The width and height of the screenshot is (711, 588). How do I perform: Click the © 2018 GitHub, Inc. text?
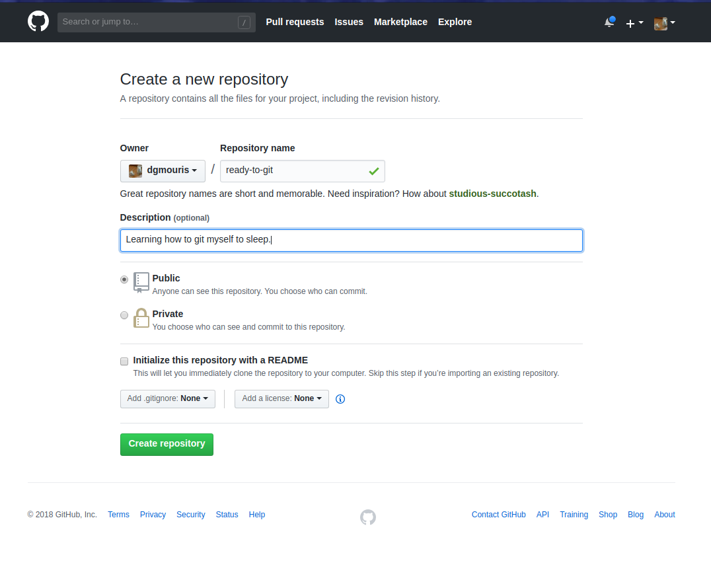[x=62, y=515]
